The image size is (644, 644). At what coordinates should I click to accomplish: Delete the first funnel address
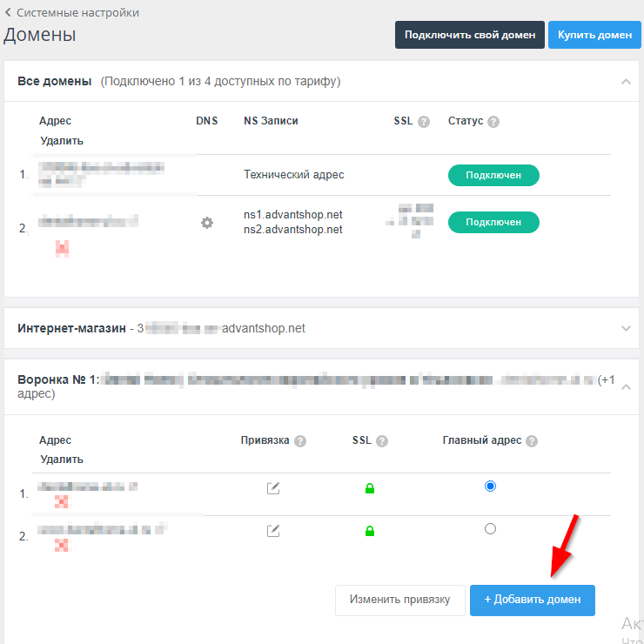(62, 502)
